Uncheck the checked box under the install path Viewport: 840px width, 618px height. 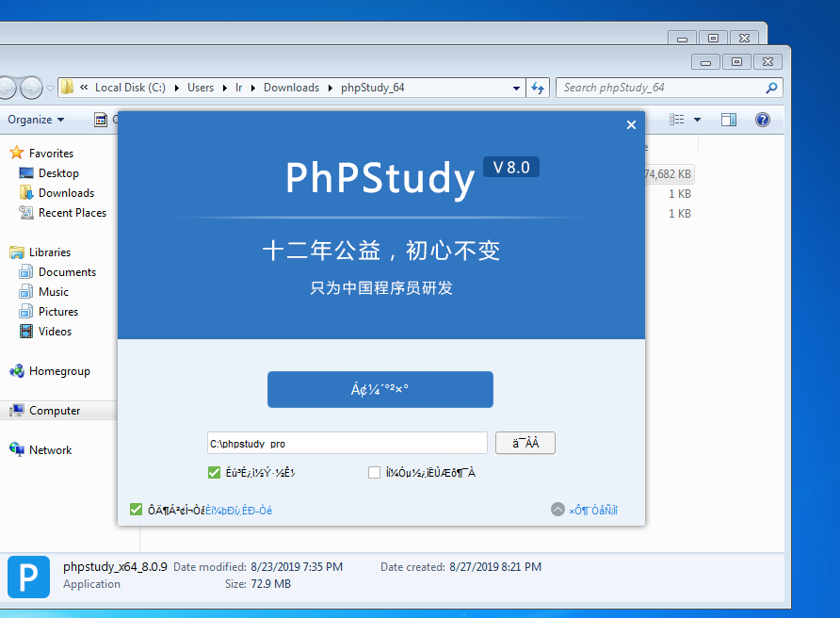[215, 472]
